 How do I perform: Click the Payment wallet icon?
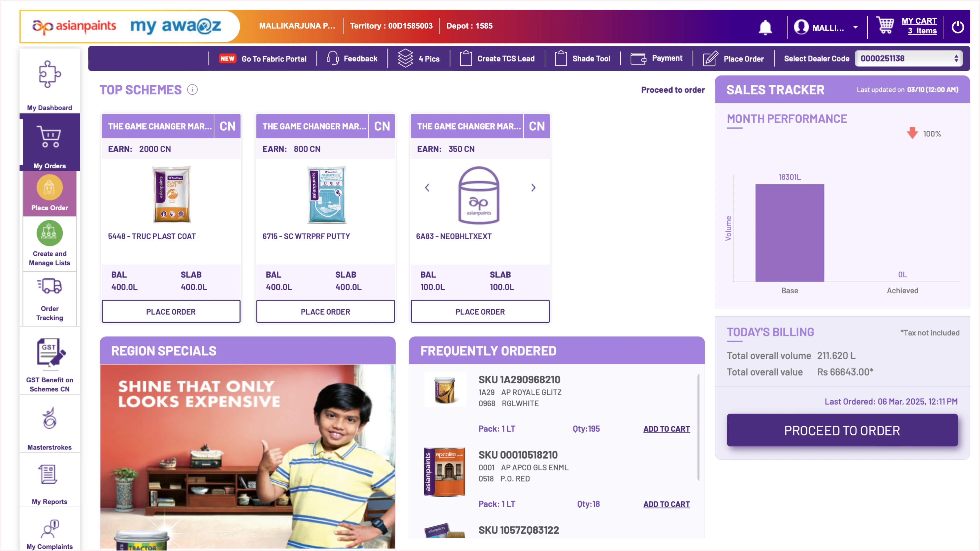pyautogui.click(x=638, y=59)
